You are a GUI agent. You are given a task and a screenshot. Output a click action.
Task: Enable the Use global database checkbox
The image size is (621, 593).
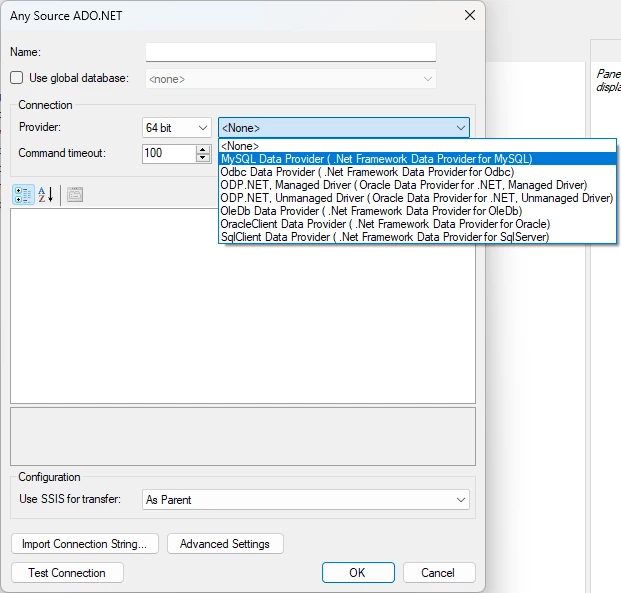17,78
